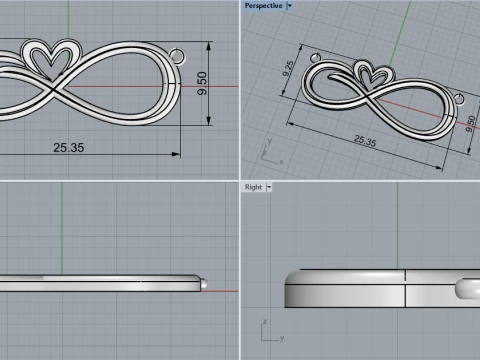The image size is (480, 360).
Task: Select the 9.50 dimension in Perspective viewport
Action: click(x=471, y=124)
